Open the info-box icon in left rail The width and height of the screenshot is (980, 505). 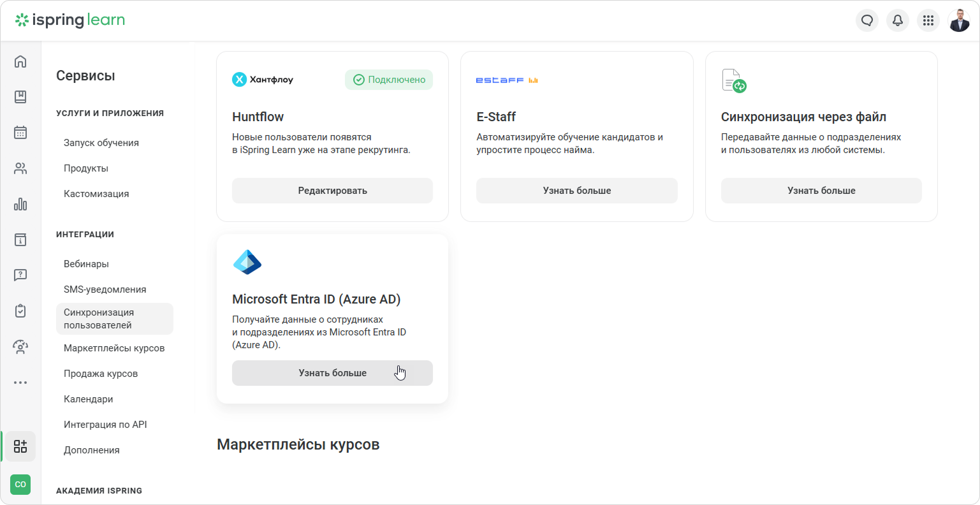(20, 240)
